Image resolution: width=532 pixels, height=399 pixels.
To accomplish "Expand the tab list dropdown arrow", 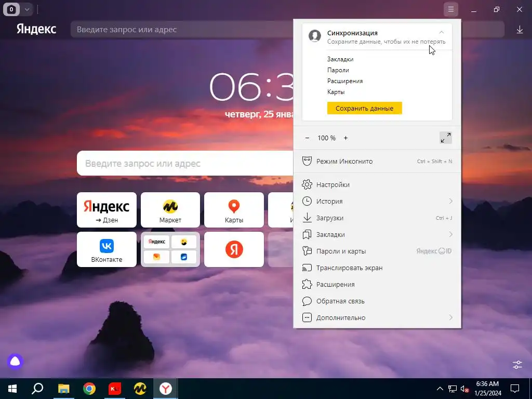I will (x=27, y=9).
